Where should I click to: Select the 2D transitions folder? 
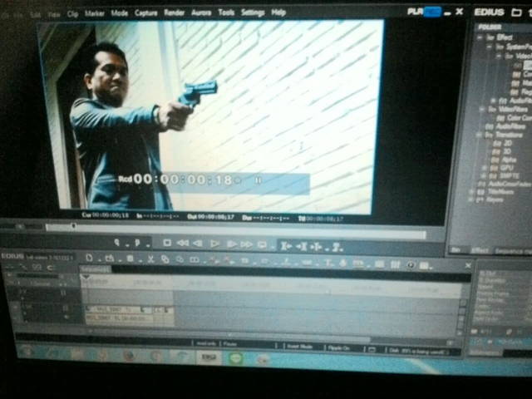click(x=503, y=144)
